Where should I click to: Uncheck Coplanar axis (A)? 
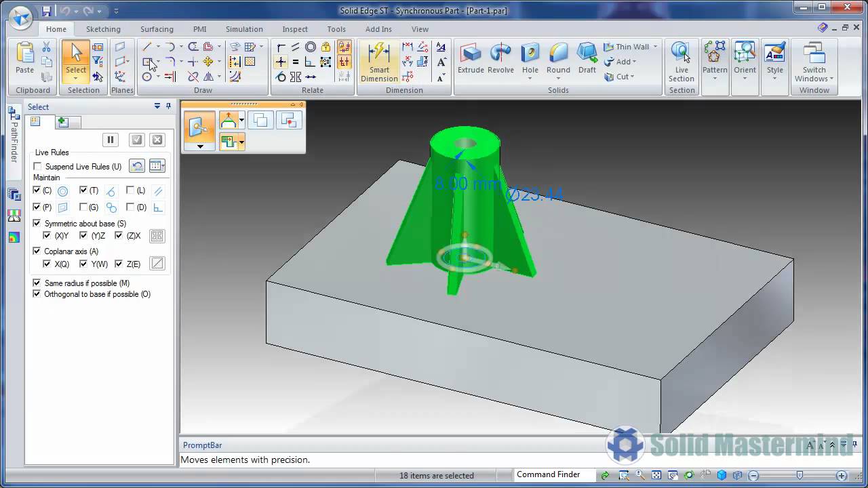tap(37, 251)
